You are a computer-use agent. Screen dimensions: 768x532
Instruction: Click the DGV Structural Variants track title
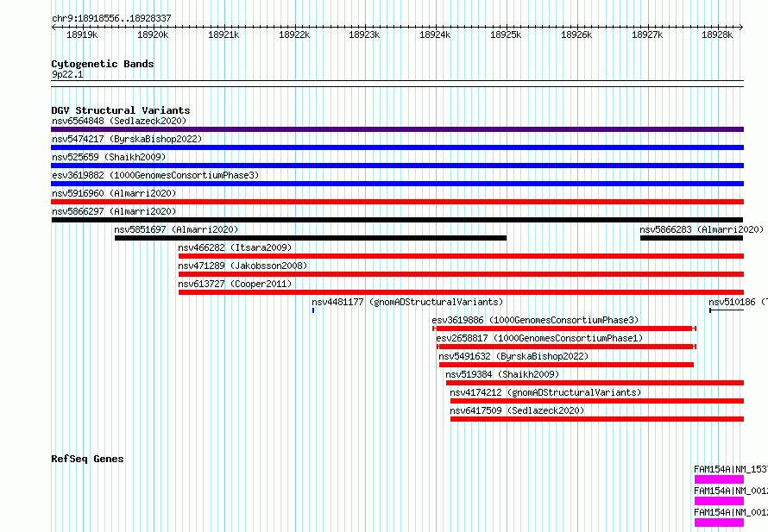pyautogui.click(x=121, y=110)
